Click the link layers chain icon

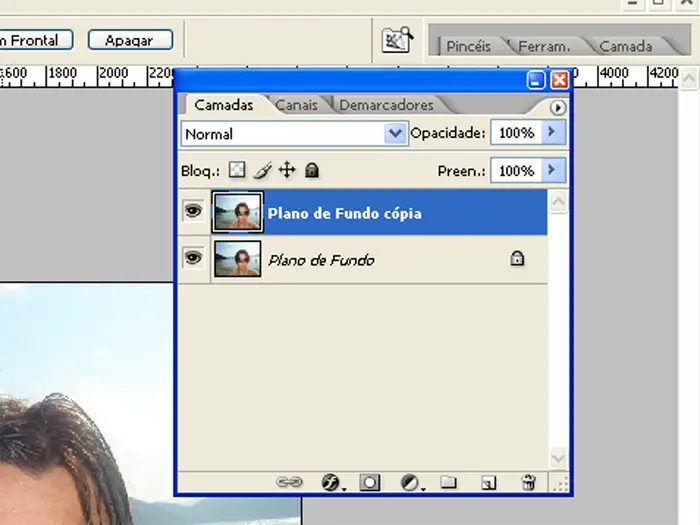pyautogui.click(x=289, y=482)
